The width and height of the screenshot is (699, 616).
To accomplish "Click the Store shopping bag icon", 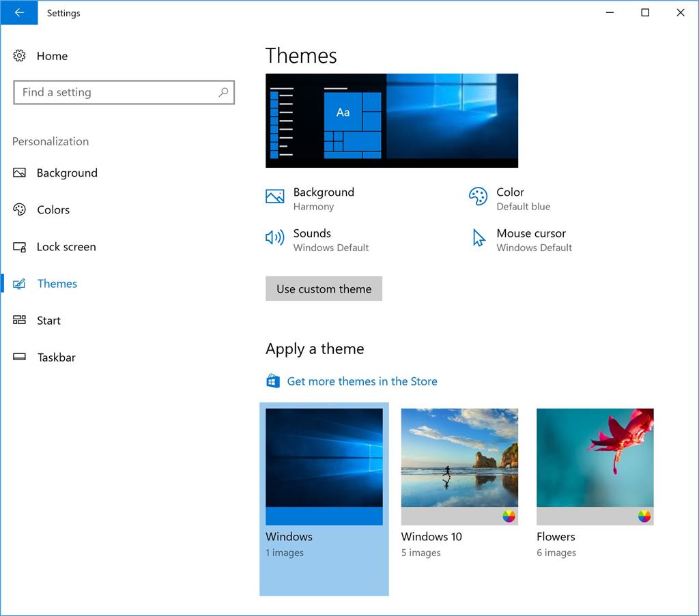I will coord(273,381).
